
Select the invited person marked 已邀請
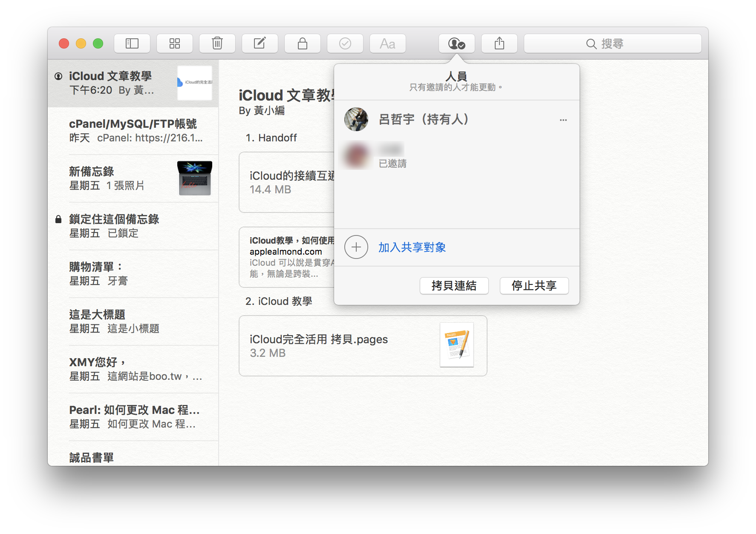pos(457,155)
